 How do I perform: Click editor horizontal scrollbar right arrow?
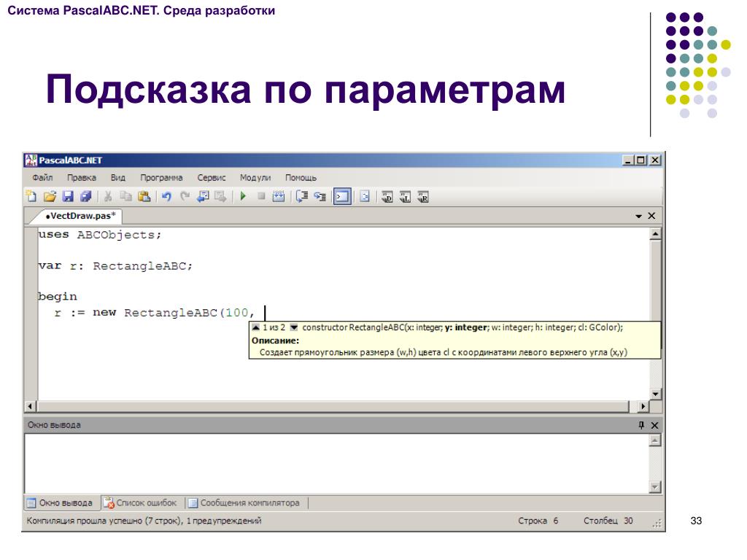click(643, 406)
